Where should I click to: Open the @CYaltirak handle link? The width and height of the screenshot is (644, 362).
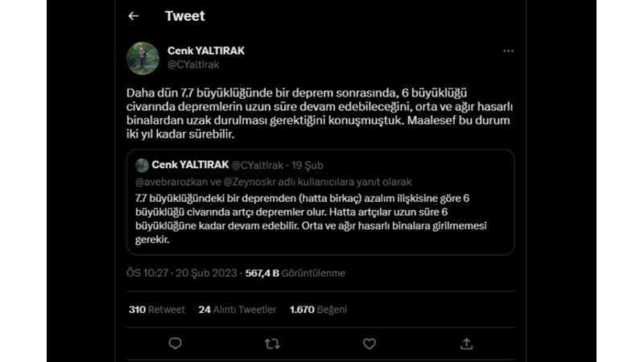[x=193, y=64]
